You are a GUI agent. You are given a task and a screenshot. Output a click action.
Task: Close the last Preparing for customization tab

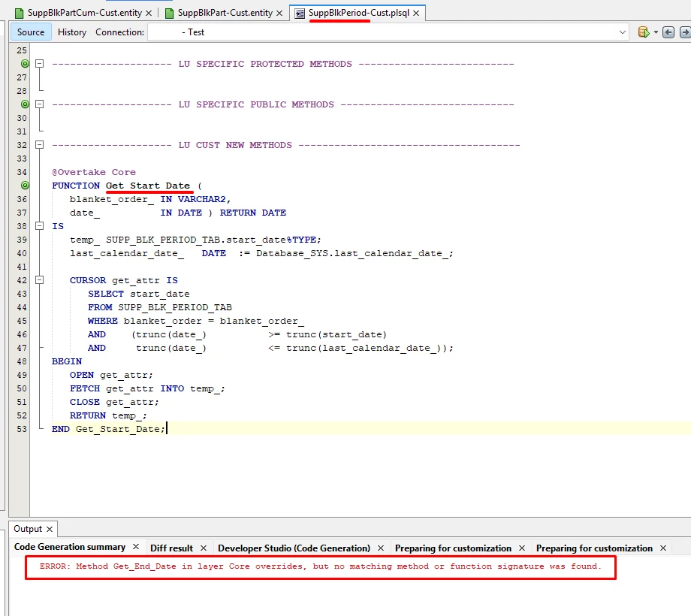point(663,548)
